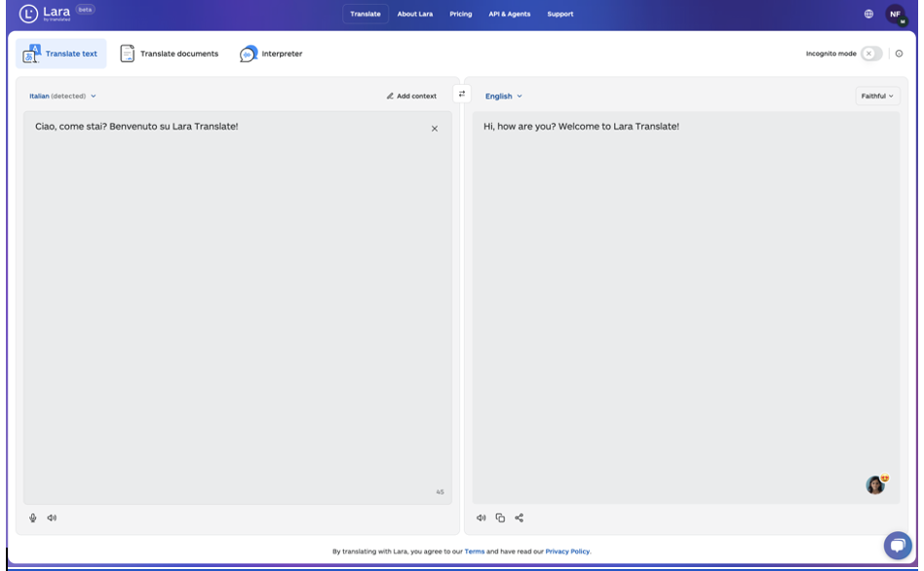Go to About Lara page
The width and height of the screenshot is (924, 571).
[x=415, y=15]
